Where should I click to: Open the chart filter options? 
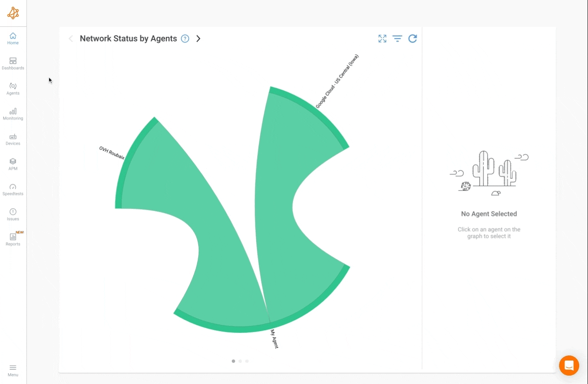click(x=397, y=39)
